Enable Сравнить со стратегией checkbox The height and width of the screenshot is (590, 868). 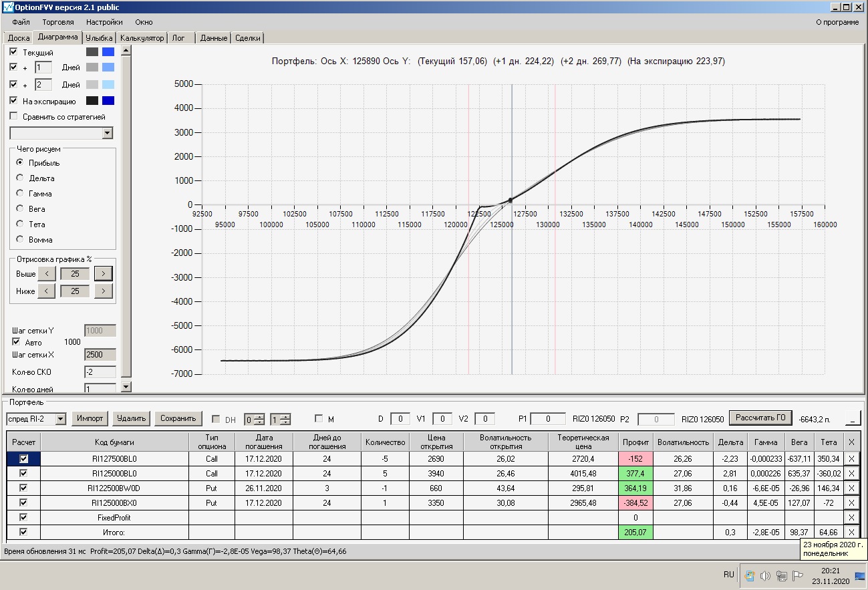tap(14, 117)
